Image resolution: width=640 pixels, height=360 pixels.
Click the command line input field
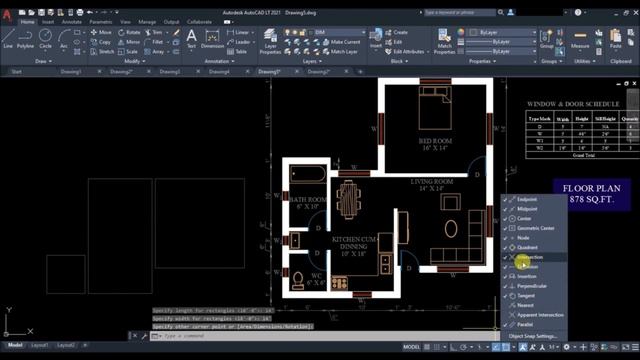click(324, 336)
